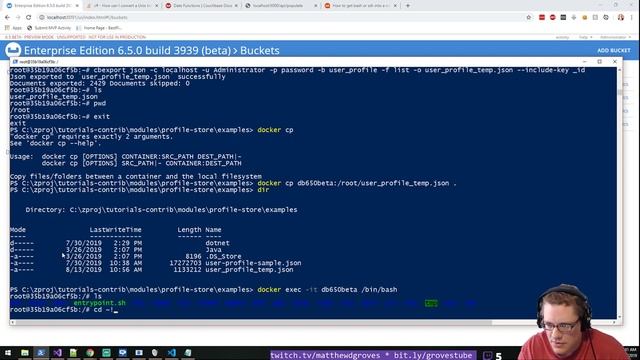The height and width of the screenshot is (360, 640).
Task: Close the Enterprise Edition tab
Action: 77,6
